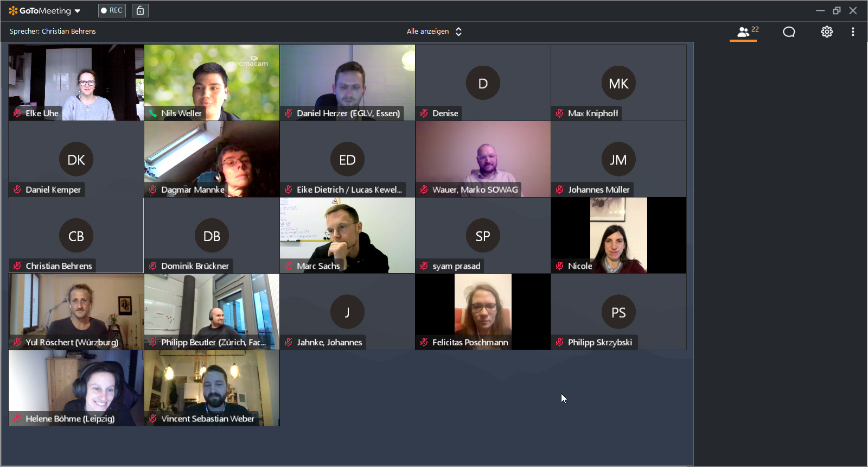Open the settings gear
Screen dimensions: 868x467
[827, 32]
